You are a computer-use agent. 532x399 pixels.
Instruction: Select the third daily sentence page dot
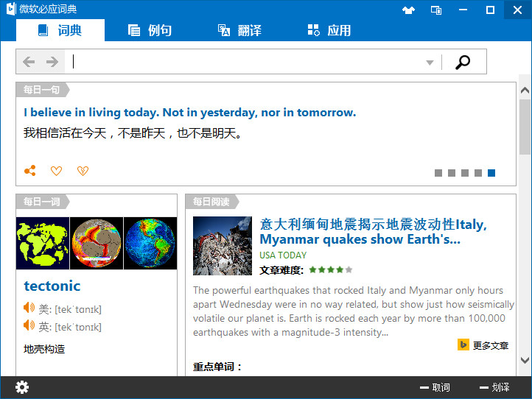tap(465, 173)
